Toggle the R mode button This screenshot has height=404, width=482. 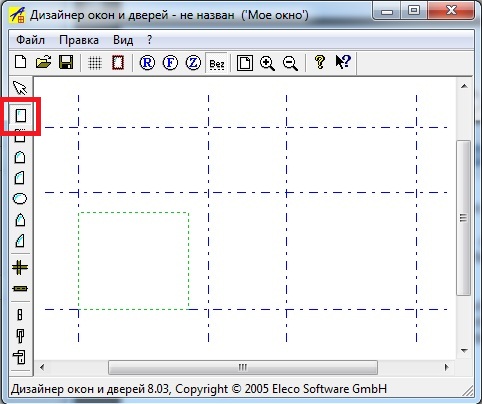(147, 63)
